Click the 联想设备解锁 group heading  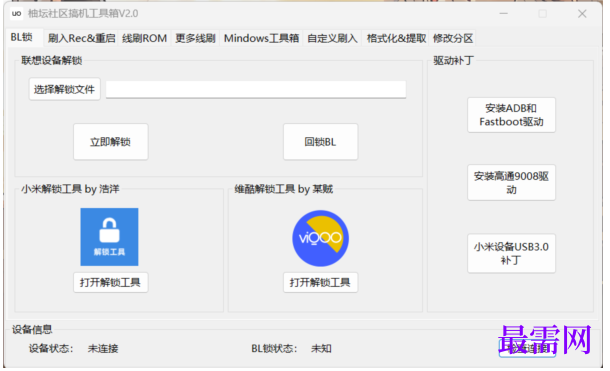tap(52, 61)
